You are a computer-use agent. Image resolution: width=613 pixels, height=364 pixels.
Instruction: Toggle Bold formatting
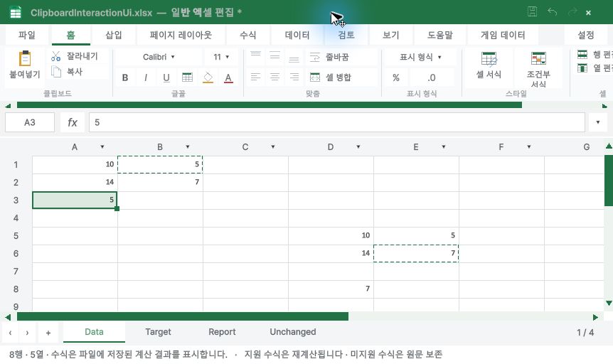(125, 77)
